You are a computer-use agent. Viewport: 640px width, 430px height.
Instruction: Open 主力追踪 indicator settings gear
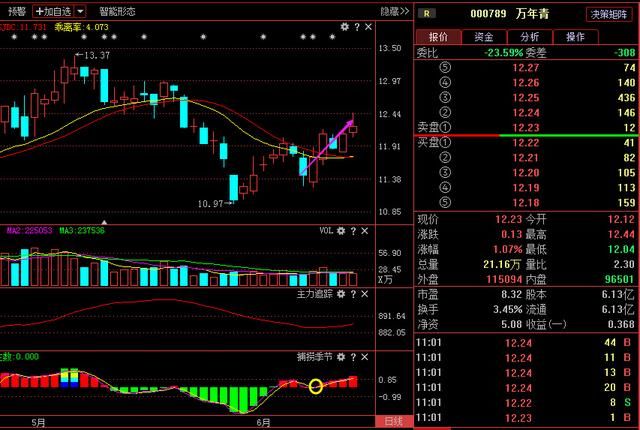[x=343, y=294]
